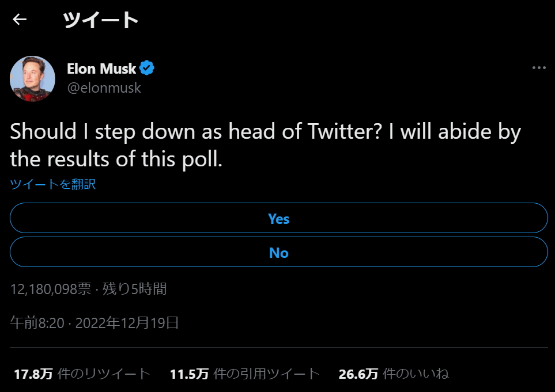Click the display name Elon Musk
Viewport: 555px width, 392px height.
click(102, 68)
